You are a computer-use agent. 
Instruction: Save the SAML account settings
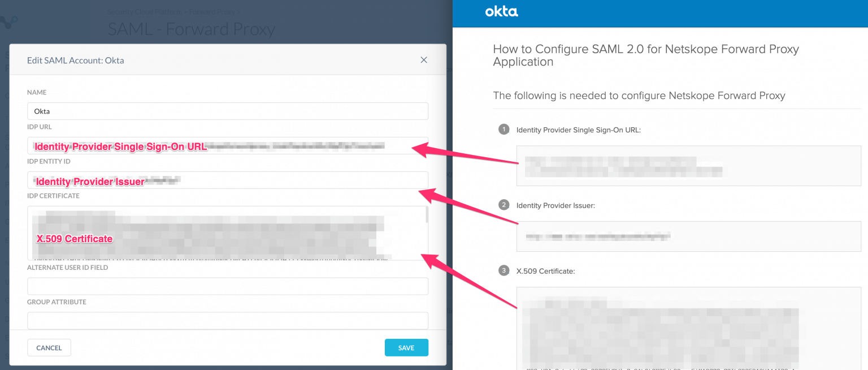coord(406,347)
